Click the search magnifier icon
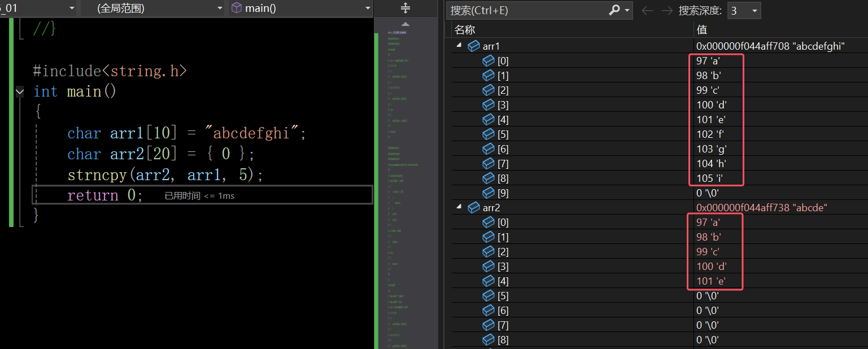This screenshot has width=868, height=349. (614, 10)
